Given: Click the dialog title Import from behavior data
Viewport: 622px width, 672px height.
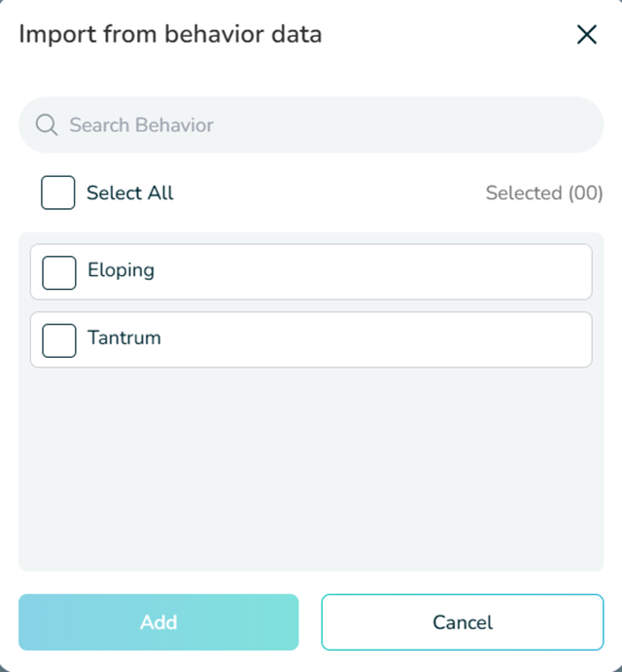Looking at the screenshot, I should coord(170,35).
